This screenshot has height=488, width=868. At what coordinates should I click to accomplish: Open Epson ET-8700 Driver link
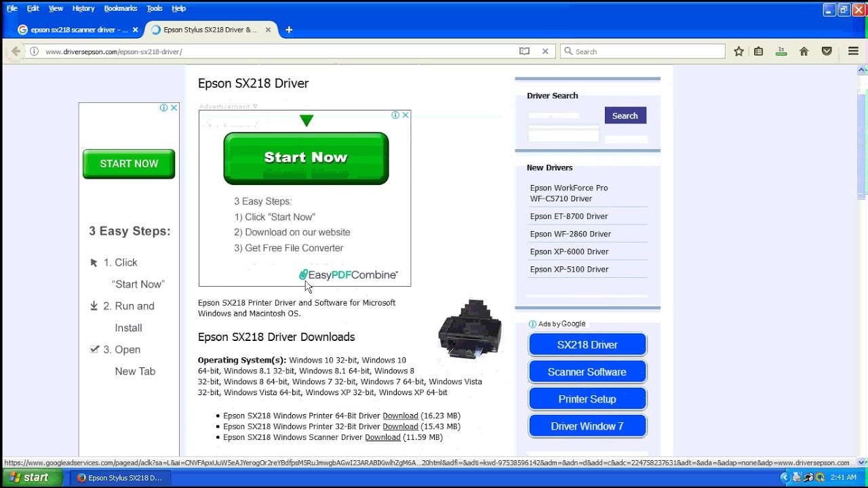tap(569, 216)
